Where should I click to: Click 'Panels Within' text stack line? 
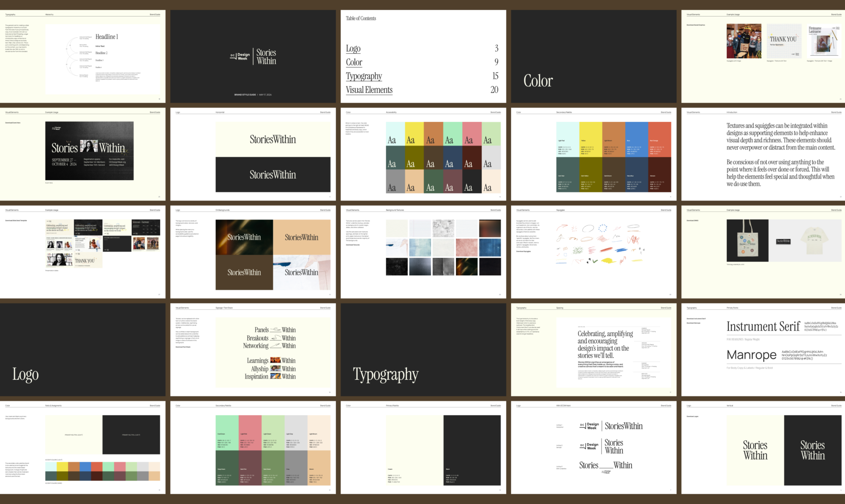pyautogui.click(x=275, y=330)
